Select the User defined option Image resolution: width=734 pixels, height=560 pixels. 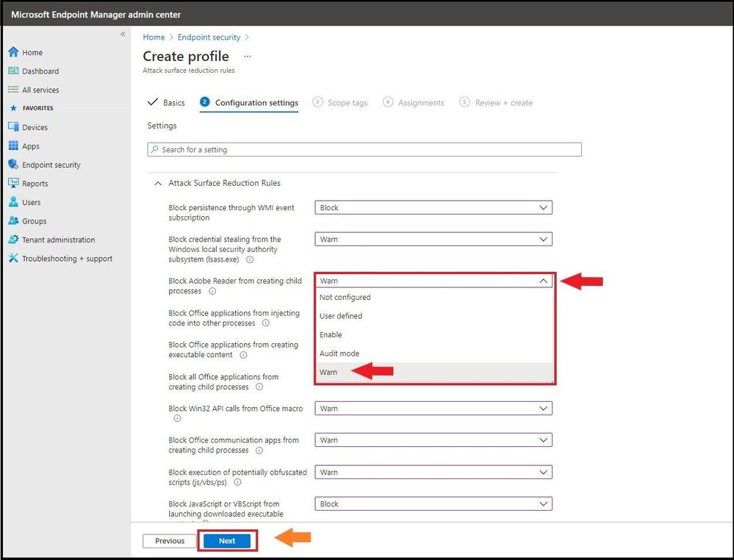434,316
